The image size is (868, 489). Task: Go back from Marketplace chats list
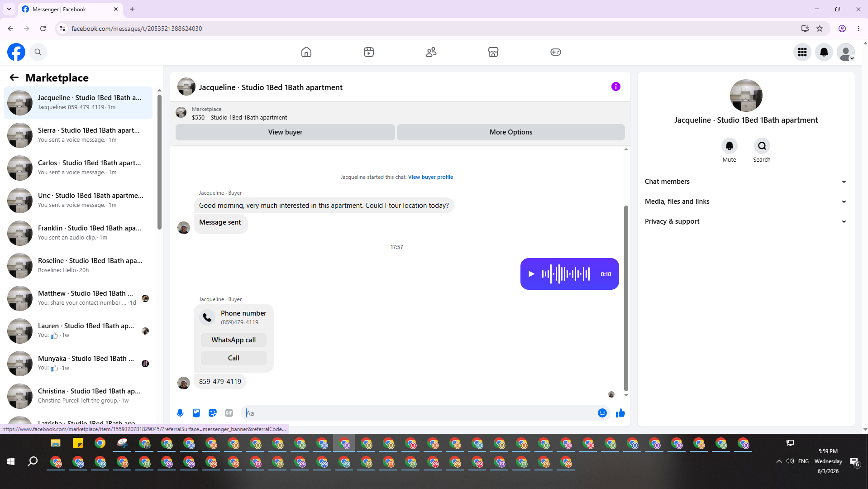[x=14, y=77]
